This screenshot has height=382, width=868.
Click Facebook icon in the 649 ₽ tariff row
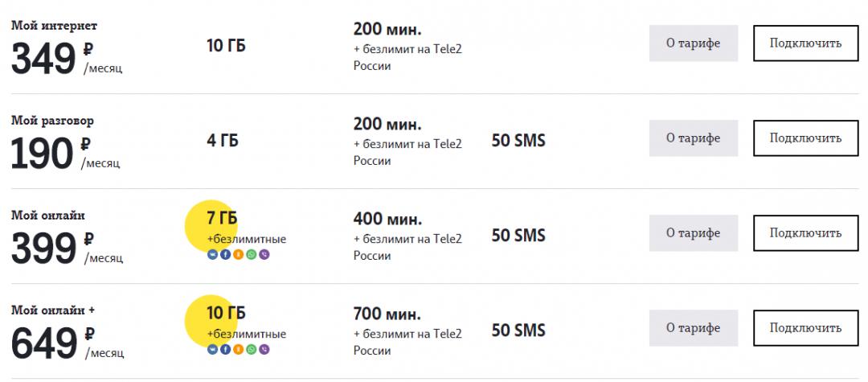[225, 350]
